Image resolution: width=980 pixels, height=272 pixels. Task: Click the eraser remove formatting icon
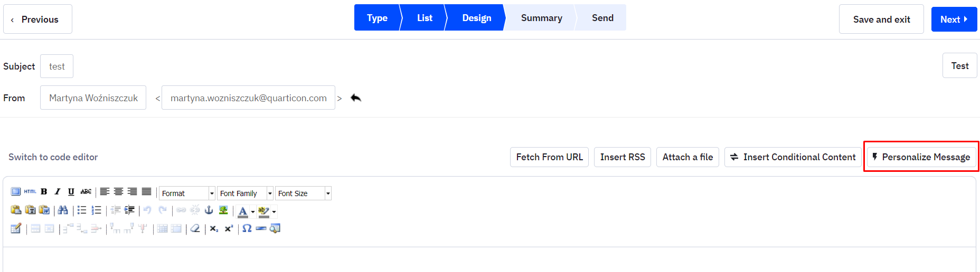click(195, 228)
